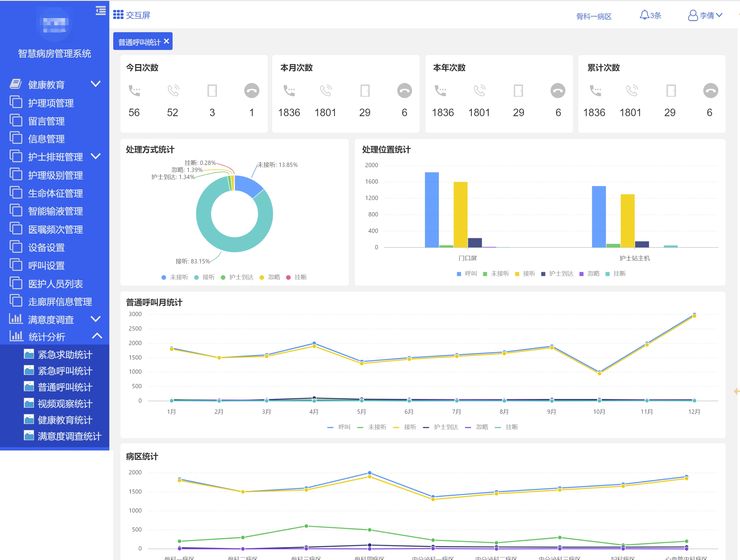Click the blurred hospital logo
Viewport: 740px width, 560px height.
click(54, 25)
